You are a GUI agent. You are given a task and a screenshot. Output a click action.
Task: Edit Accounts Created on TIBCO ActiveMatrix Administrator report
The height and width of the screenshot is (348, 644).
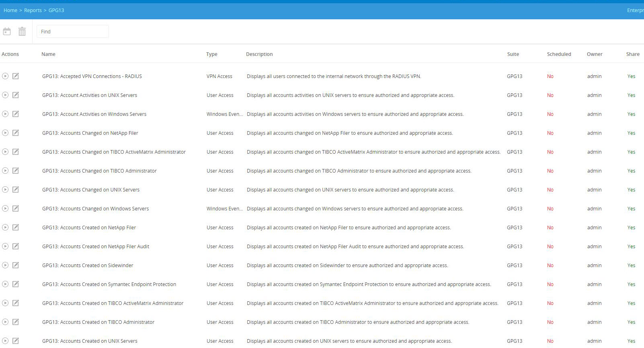(x=16, y=303)
